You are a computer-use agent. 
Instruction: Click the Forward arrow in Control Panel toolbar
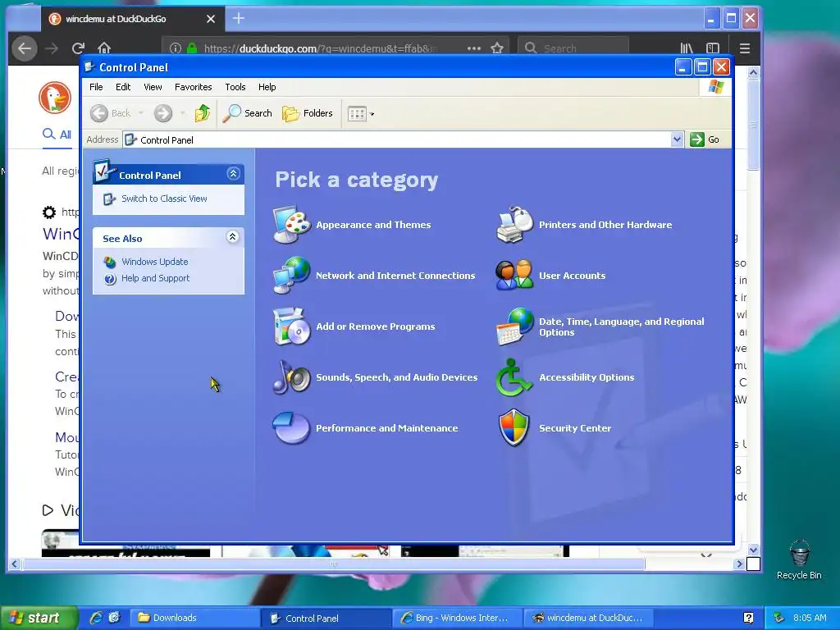(x=163, y=113)
